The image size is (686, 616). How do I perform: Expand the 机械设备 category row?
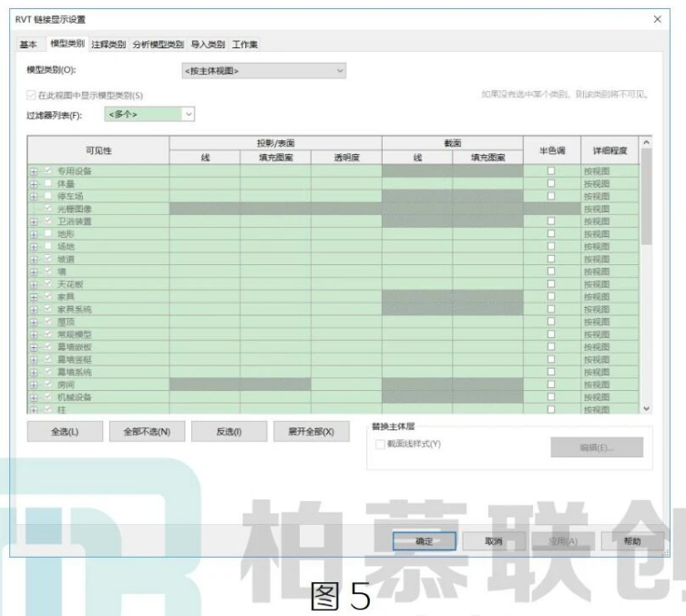[x=34, y=397]
